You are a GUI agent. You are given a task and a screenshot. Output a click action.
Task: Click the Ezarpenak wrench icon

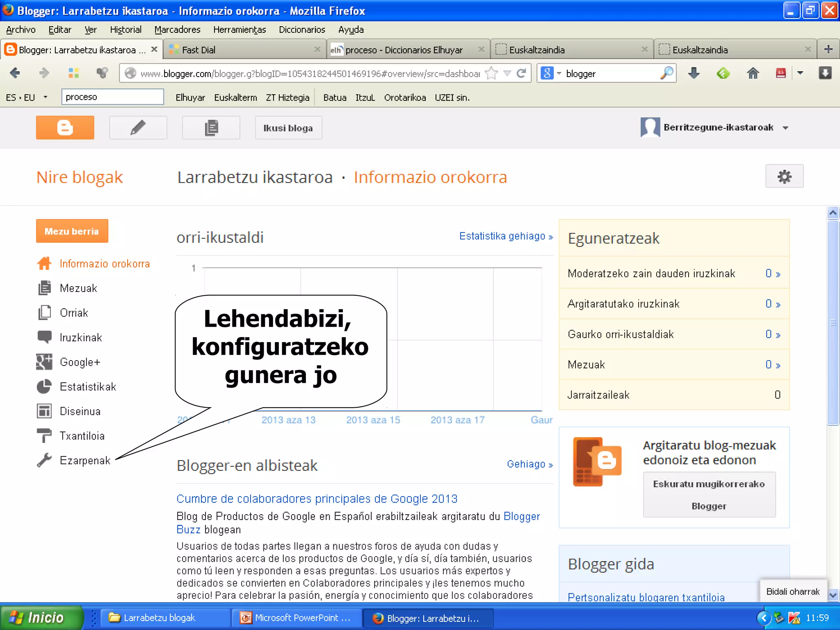pos(44,460)
